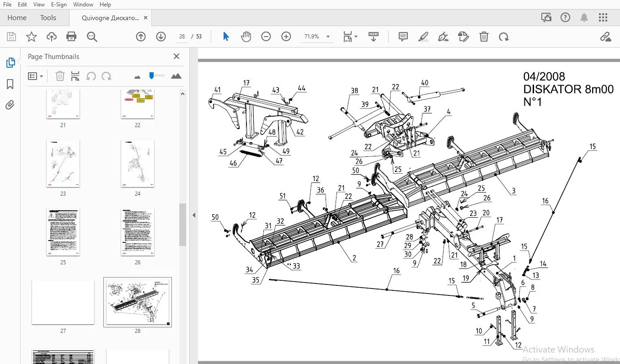
Task: Share a link to the file
Action: click(606, 37)
